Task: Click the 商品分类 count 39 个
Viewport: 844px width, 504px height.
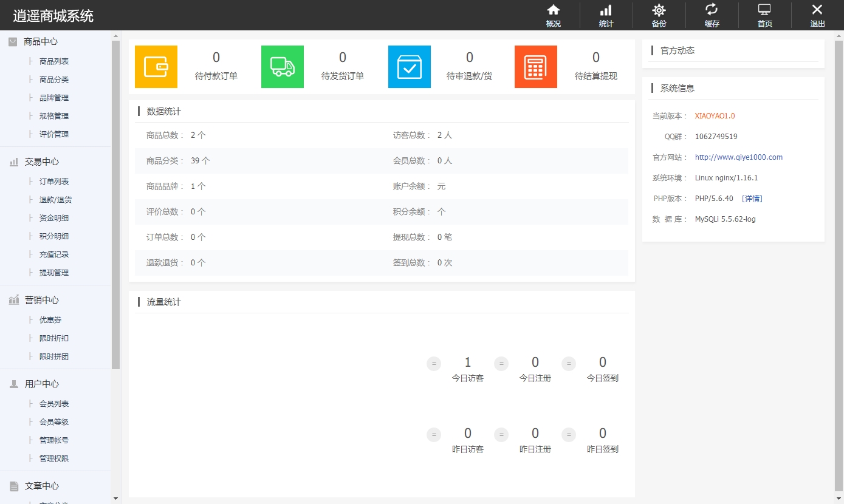Action: (201, 161)
